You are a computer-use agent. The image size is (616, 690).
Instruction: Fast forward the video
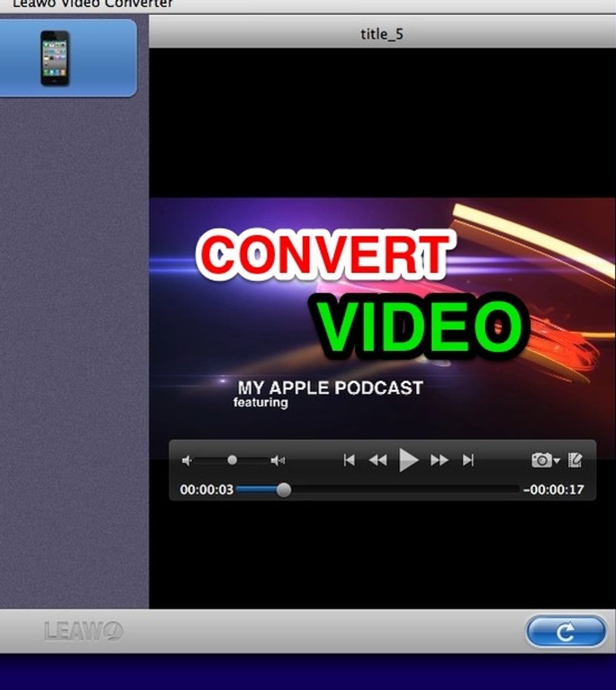click(439, 460)
